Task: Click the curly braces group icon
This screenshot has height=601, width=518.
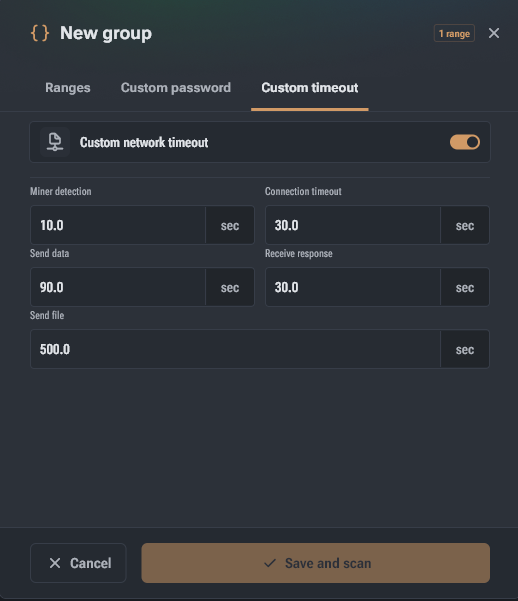Action: (40, 33)
